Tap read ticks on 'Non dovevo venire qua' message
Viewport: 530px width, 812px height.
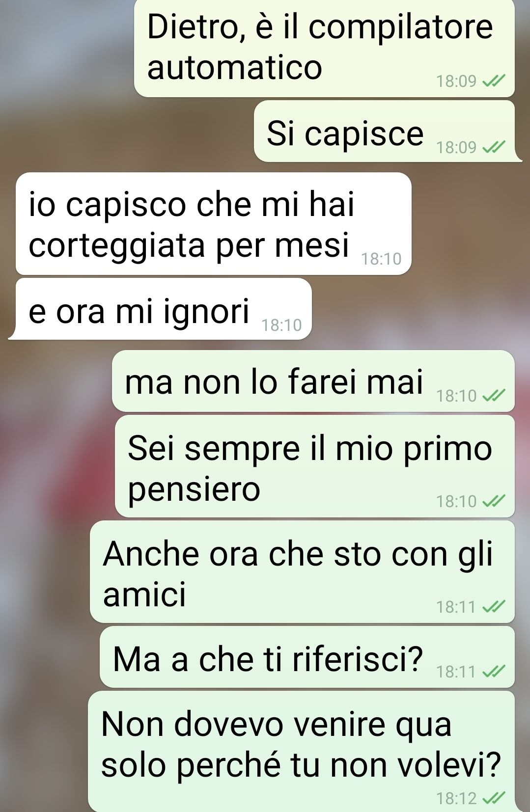tap(494, 799)
